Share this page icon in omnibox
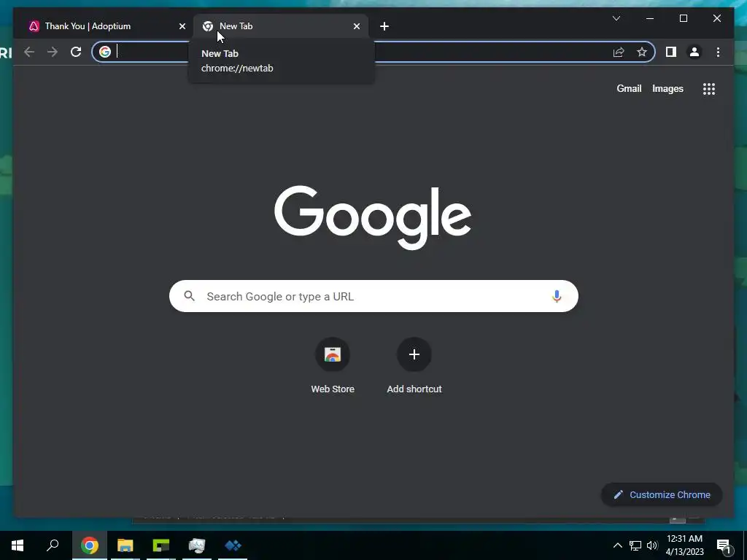The width and height of the screenshot is (747, 560). click(x=619, y=52)
